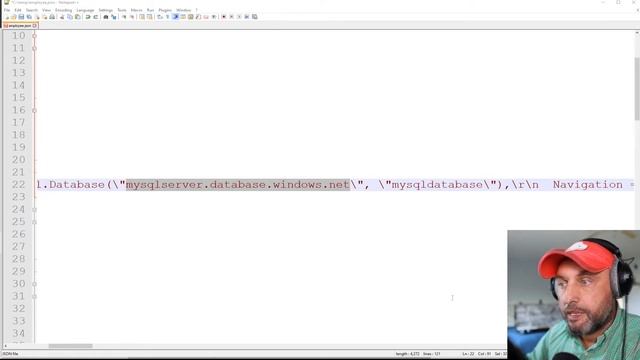Viewport: 640px width, 360px height.
Task: Toggle synchronize vertical scrolling icon
Action: [142, 17]
